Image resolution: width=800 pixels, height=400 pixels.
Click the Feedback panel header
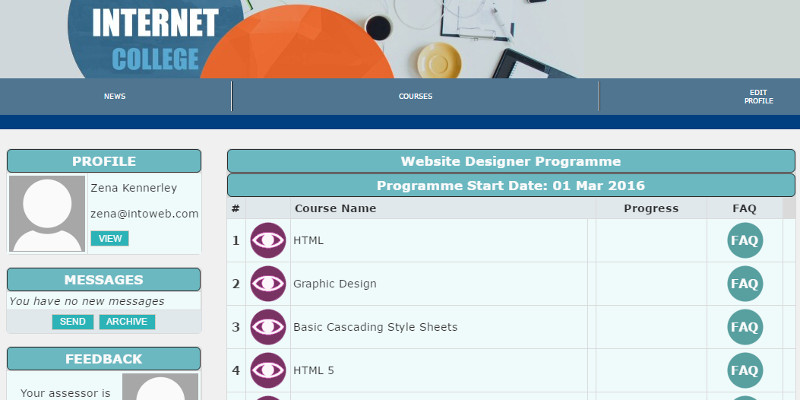click(x=104, y=359)
